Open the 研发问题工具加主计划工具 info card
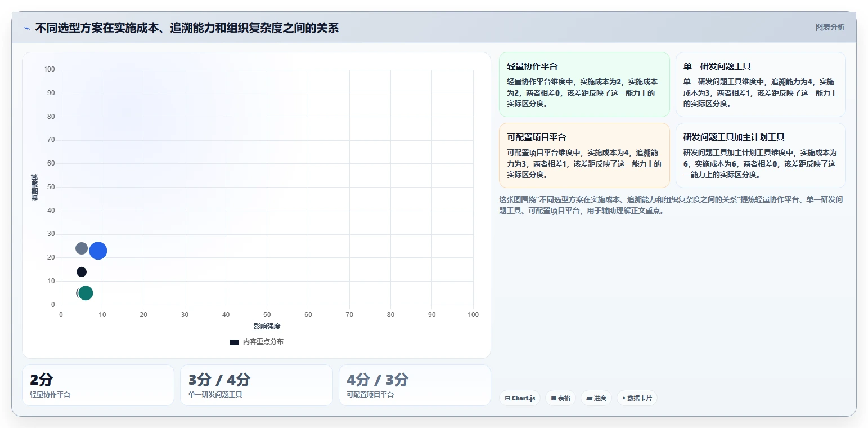 coord(761,155)
